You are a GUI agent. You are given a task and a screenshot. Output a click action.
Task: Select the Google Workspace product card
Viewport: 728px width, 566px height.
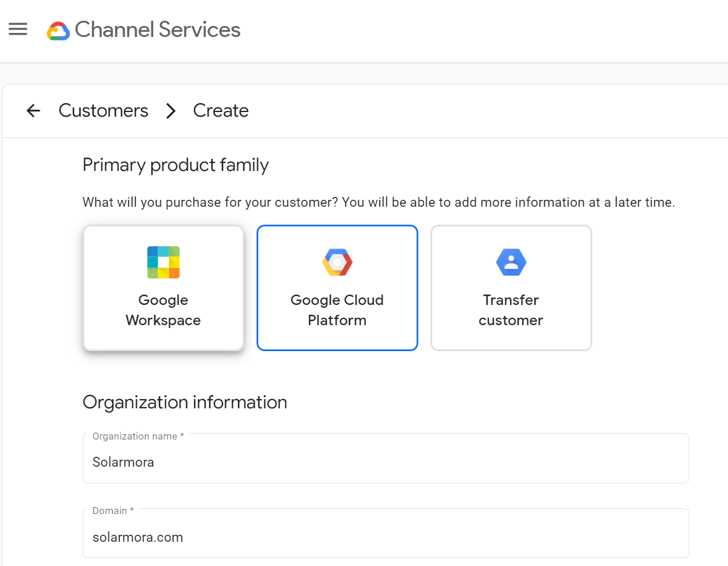(x=164, y=288)
